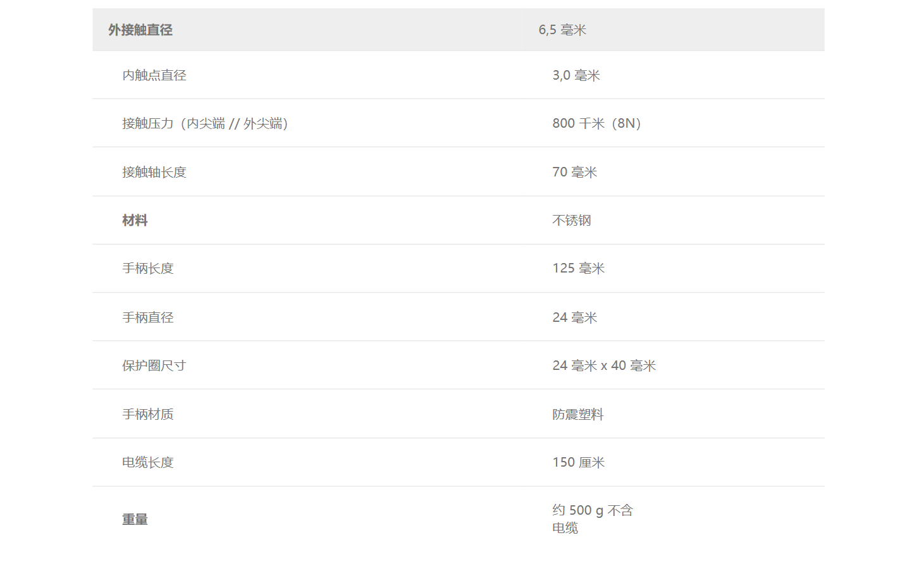
Task: Click the bold 材料 label
Action: click(135, 220)
